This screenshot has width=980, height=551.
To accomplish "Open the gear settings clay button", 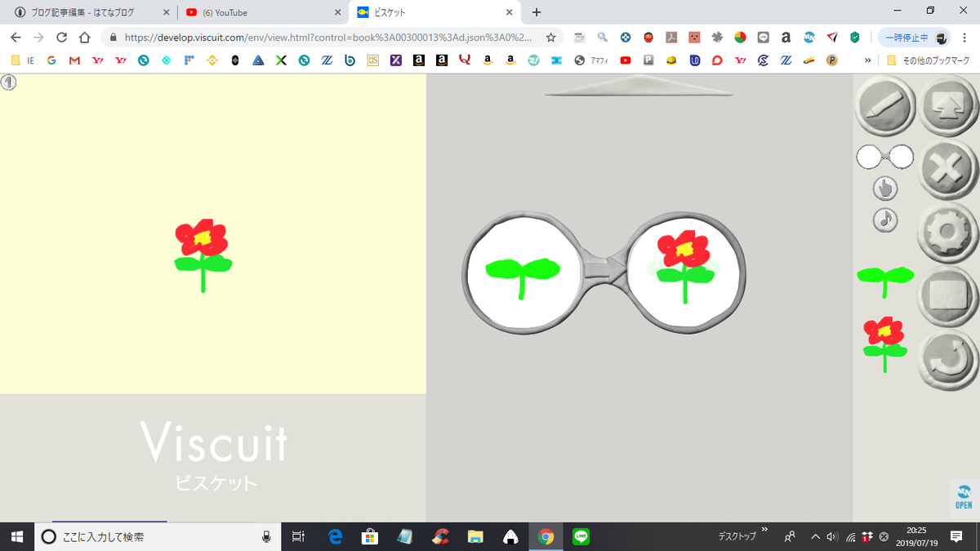I will click(948, 231).
